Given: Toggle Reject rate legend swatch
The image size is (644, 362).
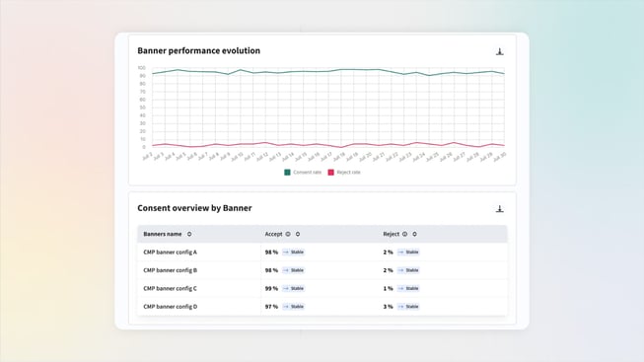Looking at the screenshot, I should tap(330, 173).
